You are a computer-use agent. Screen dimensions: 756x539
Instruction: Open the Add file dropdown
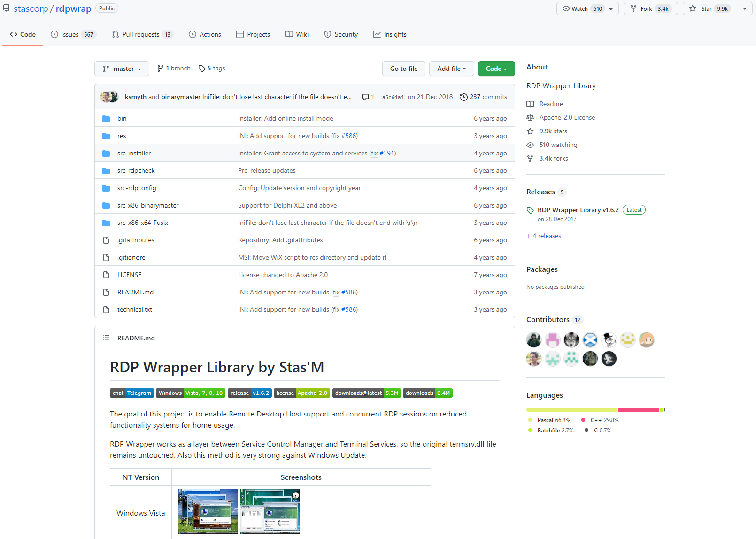coord(451,69)
